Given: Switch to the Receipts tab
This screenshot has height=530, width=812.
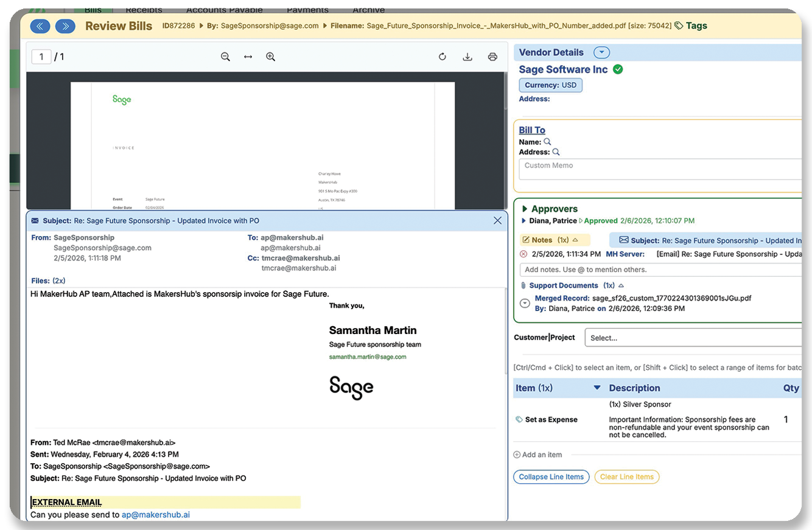Looking at the screenshot, I should coord(144,10).
